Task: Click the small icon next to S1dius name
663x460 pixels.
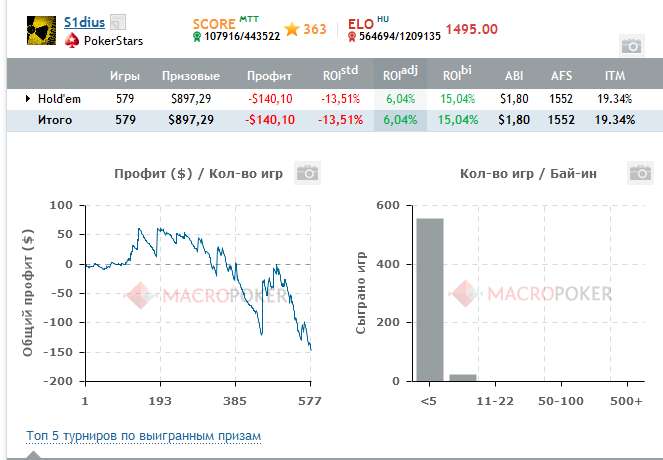Action: click(117, 22)
